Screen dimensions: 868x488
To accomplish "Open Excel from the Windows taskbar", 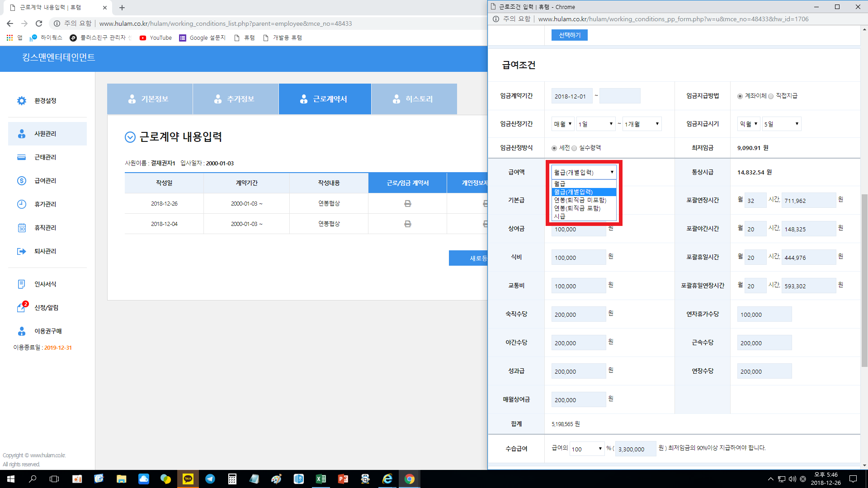I will (321, 479).
